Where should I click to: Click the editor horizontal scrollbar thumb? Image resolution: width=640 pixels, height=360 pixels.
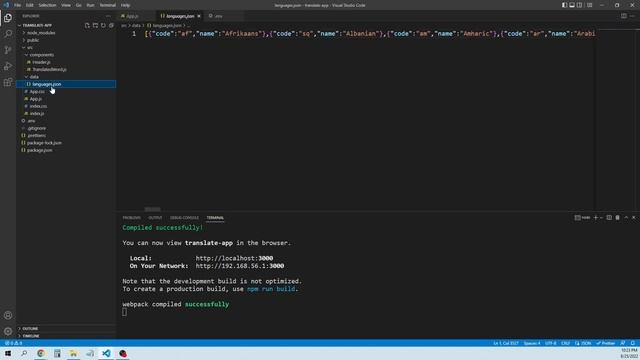click(152, 209)
